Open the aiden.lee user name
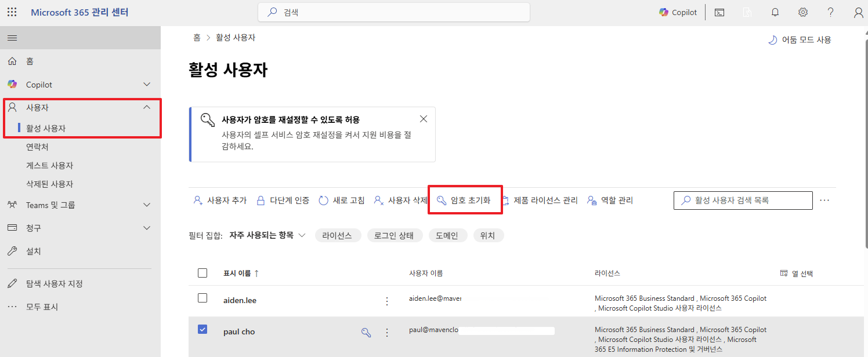The image size is (868, 357). (x=240, y=301)
